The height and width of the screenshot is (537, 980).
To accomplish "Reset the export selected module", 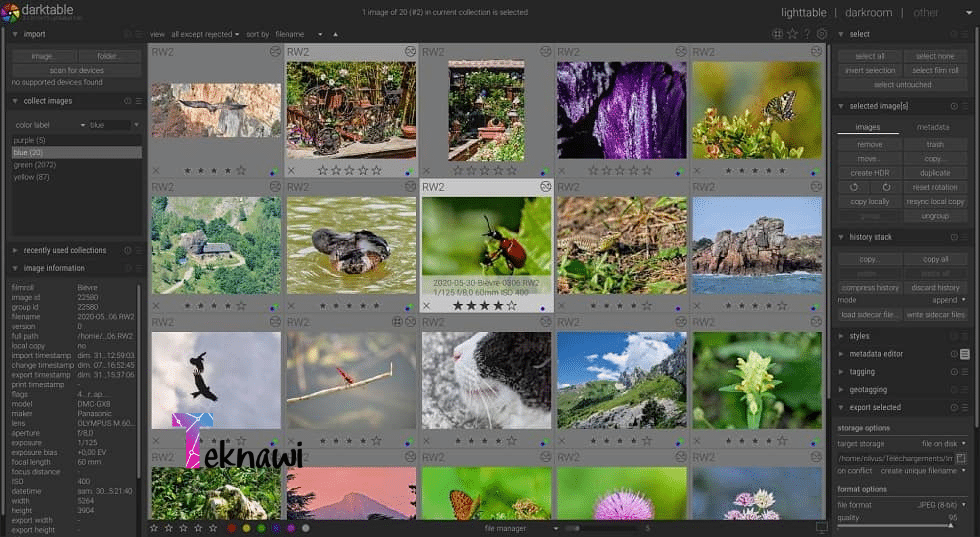I will point(954,407).
